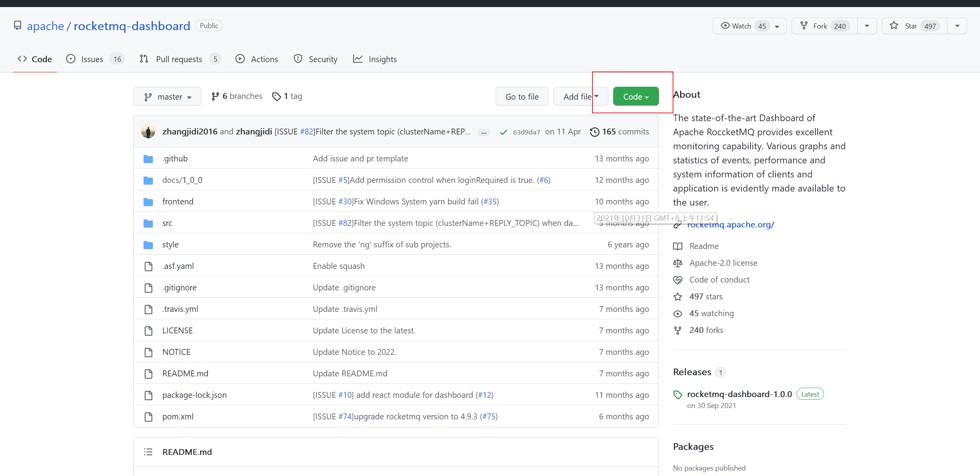980x476 pixels.
Task: Open the Insights tab
Action: (375, 59)
